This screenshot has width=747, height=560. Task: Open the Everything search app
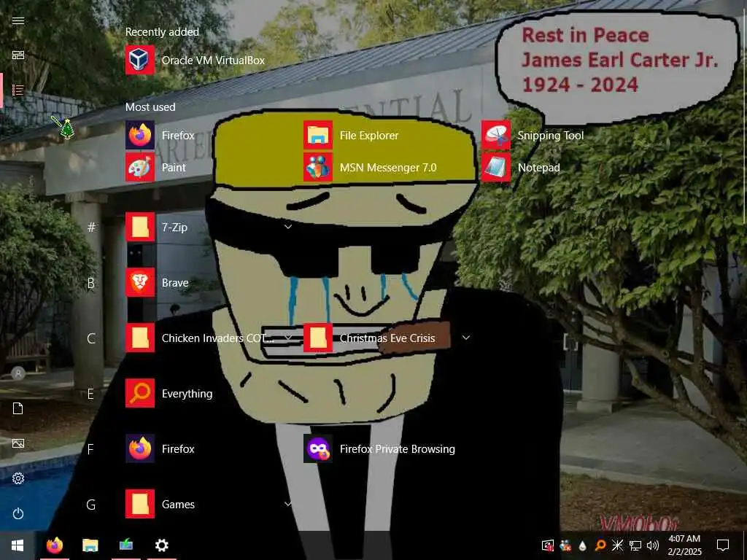coord(169,393)
